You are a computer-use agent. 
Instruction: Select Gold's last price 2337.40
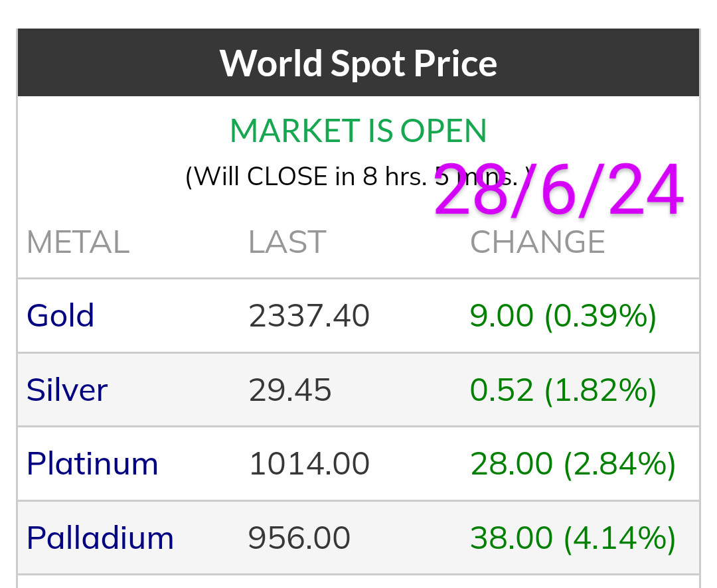pos(309,316)
